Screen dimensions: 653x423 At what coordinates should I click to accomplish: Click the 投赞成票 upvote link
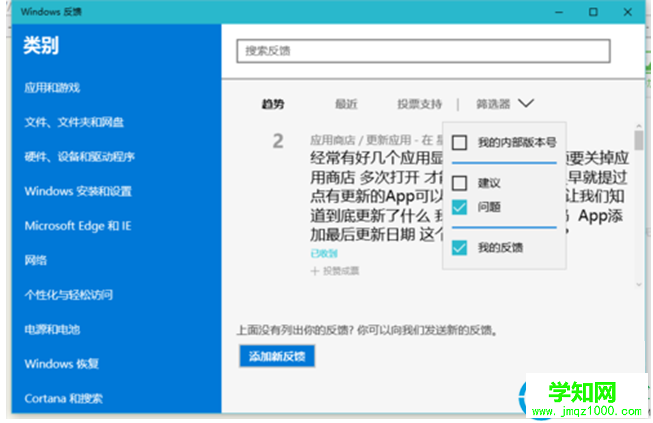click(x=341, y=271)
